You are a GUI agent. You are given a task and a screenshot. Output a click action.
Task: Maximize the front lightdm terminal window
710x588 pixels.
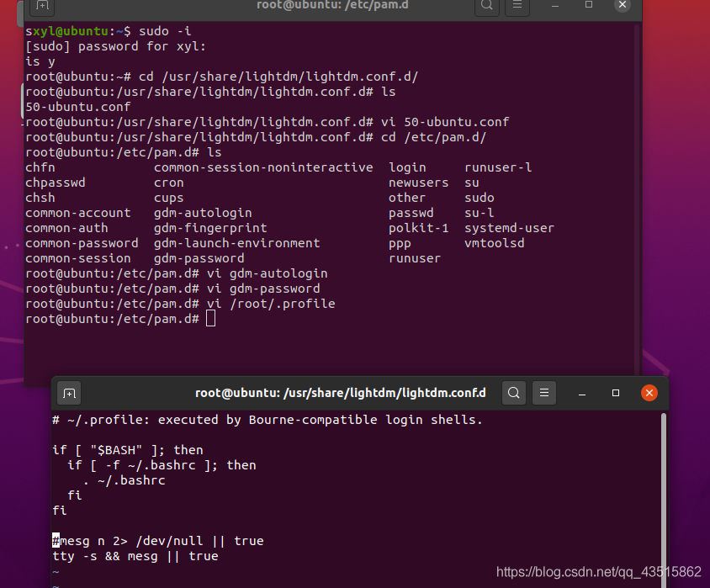[x=616, y=393]
